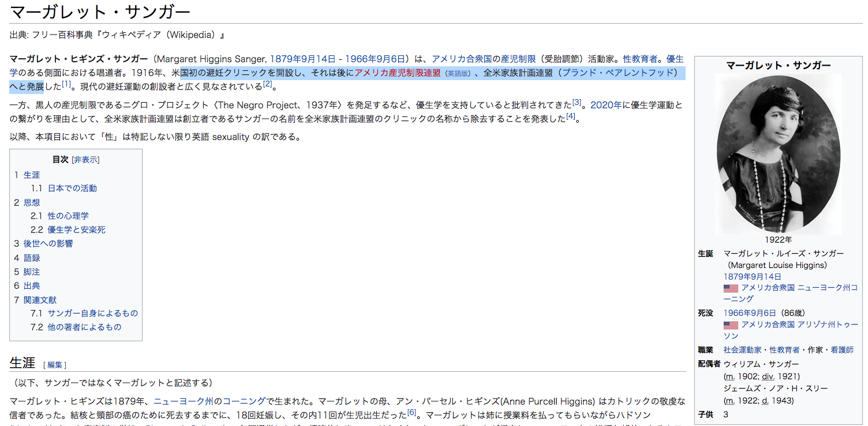Screen dimensions: 868x426
Task: Click the US flag icon in the 死没 row
Action: pos(731,325)
